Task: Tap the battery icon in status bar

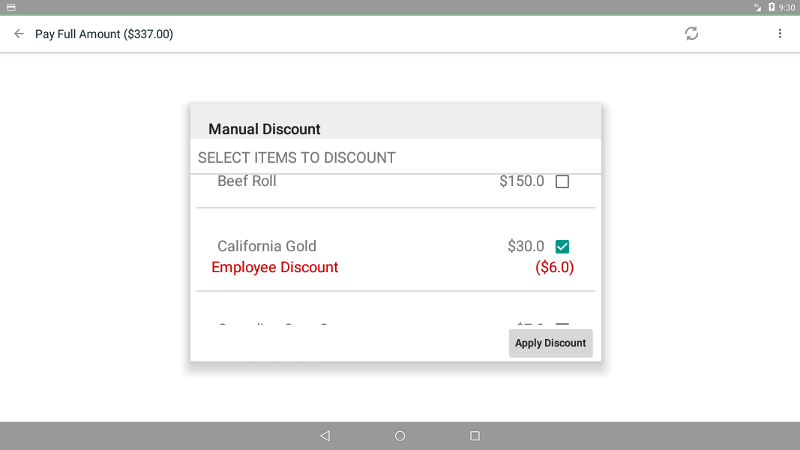Action: [771, 7]
